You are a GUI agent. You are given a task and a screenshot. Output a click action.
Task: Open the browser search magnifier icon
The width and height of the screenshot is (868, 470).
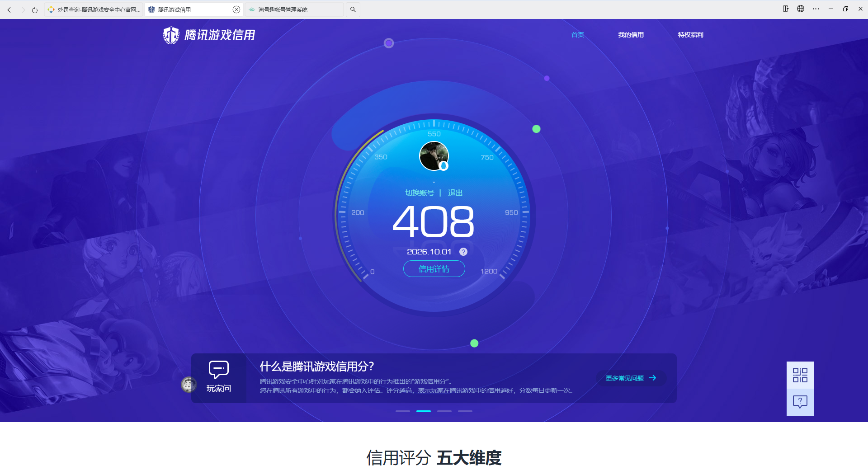pos(353,9)
